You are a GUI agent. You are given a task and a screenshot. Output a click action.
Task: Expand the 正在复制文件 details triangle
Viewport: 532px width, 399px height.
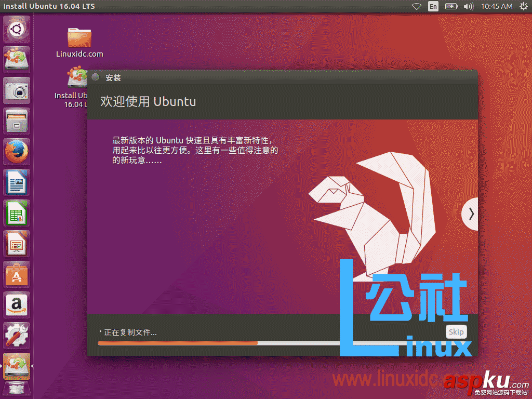(x=100, y=331)
